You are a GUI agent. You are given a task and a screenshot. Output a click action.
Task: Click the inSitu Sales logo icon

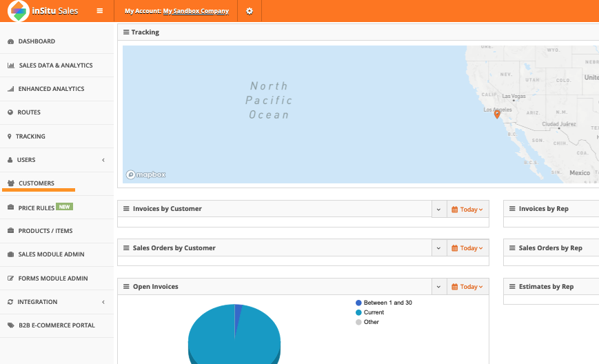[19, 11]
